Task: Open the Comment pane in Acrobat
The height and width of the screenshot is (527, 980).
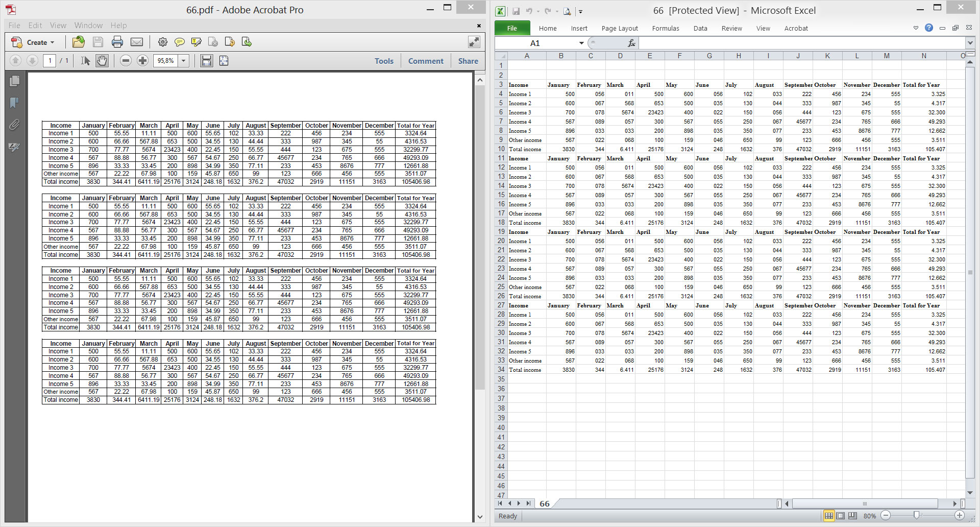Action: pyautogui.click(x=426, y=61)
